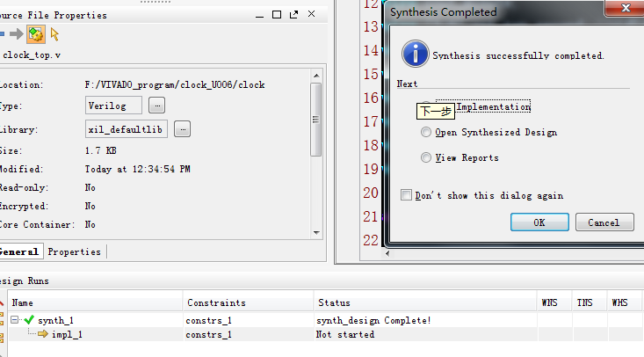Click the TNS column header
This screenshot has height=357, width=644.
click(589, 302)
